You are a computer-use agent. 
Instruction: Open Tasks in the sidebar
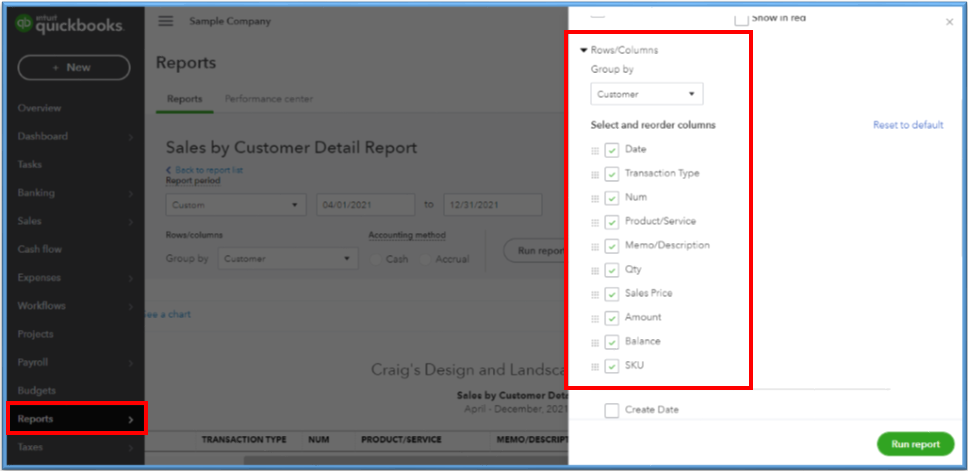30,165
